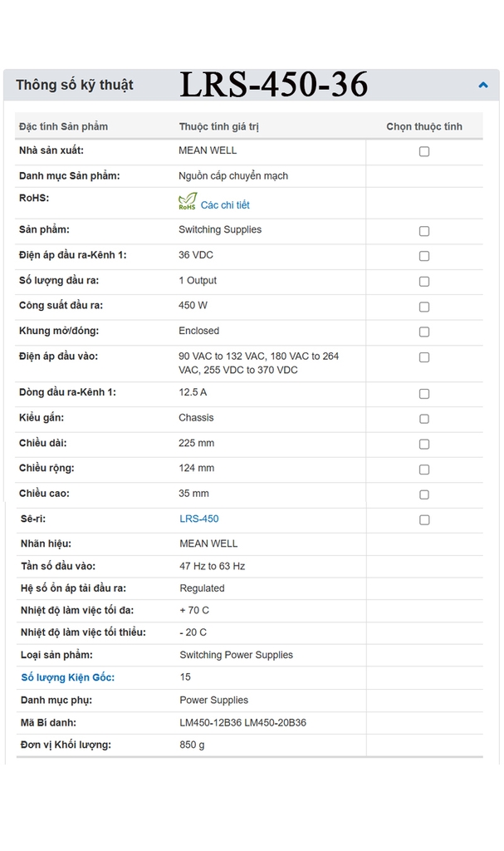Select the Điện áp đầu vào checkbox
The image size is (504, 851).
(x=424, y=357)
